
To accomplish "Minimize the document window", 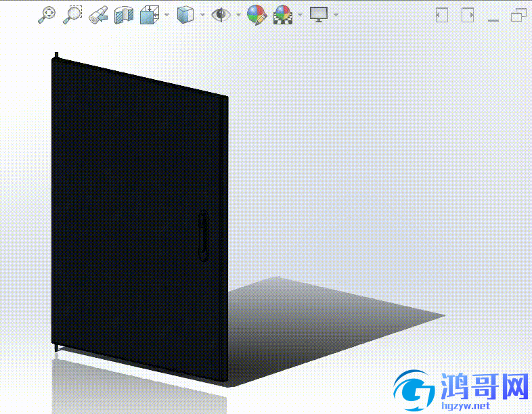I will (x=493, y=20).
